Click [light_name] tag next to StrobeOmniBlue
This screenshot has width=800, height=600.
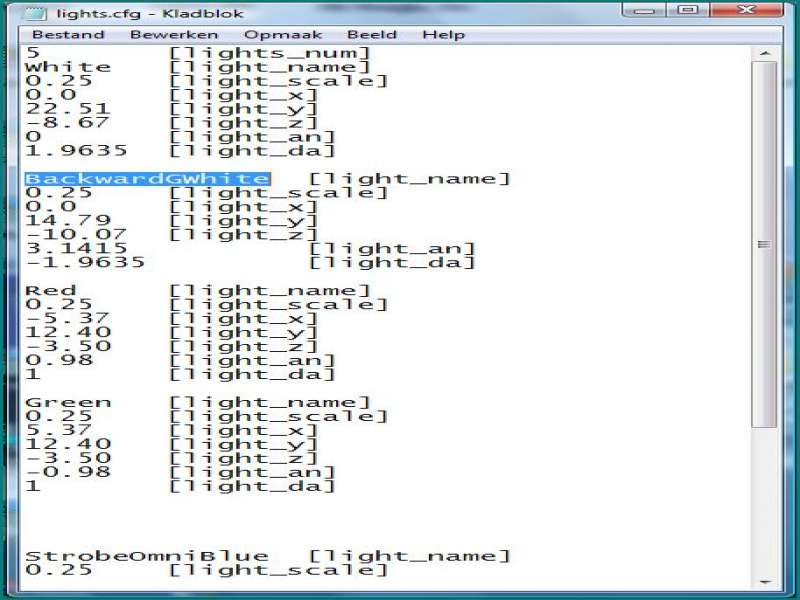click(x=410, y=556)
